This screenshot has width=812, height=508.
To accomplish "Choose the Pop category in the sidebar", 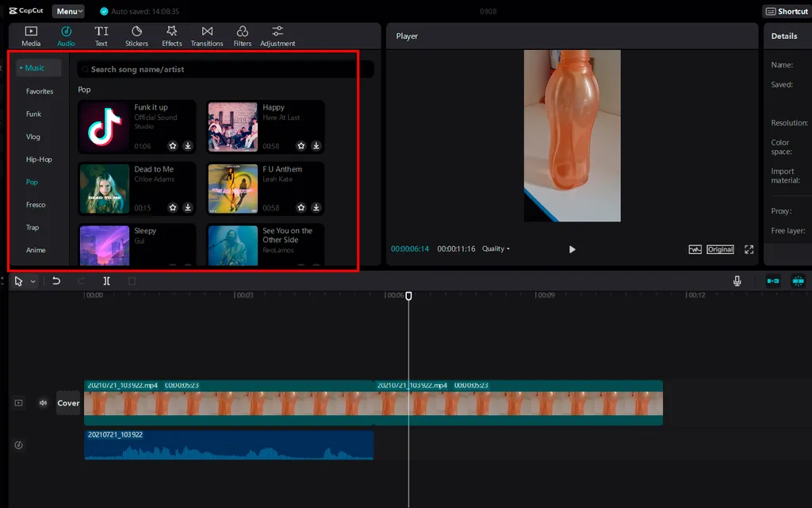I will click(32, 183).
